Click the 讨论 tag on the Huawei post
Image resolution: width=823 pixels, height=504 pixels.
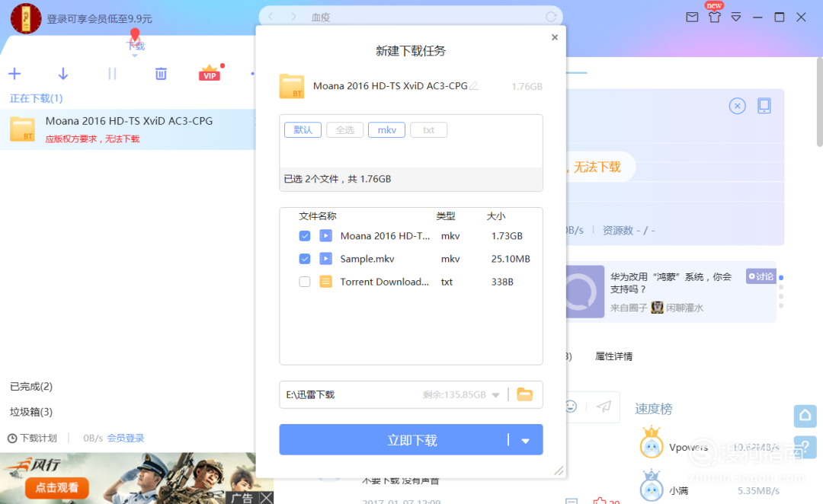point(761,276)
